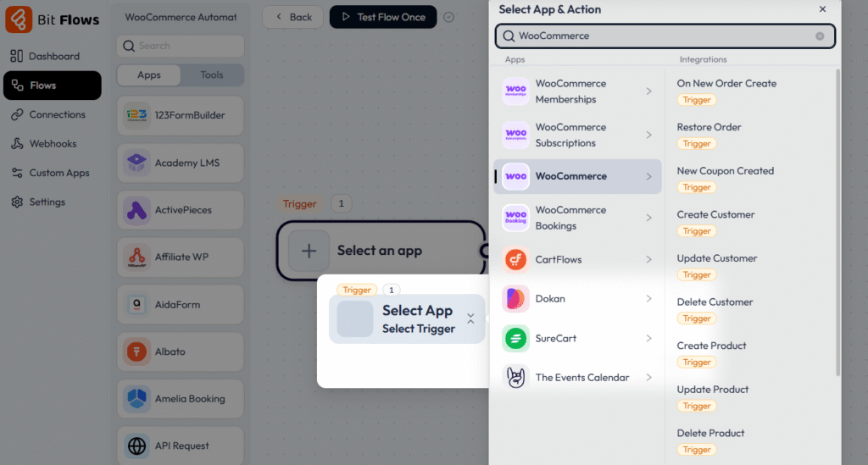Click Test Flow Once button
The height and width of the screenshot is (465, 868).
tap(383, 17)
